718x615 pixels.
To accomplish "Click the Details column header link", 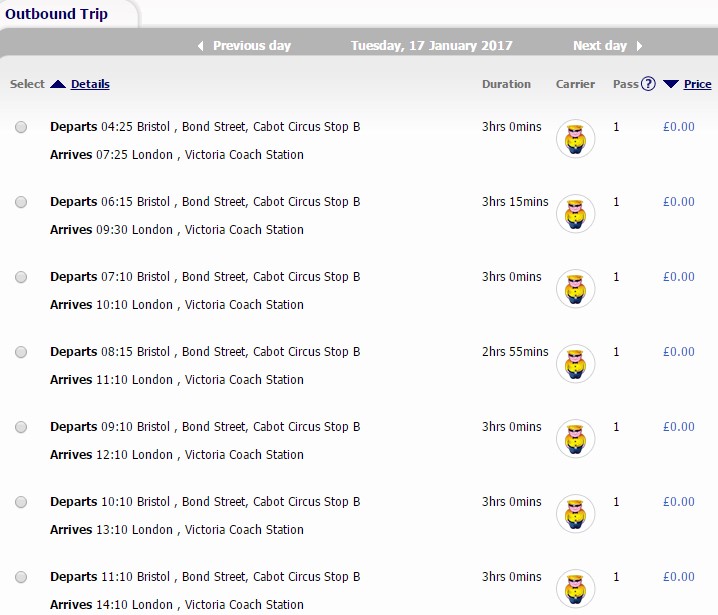I will pos(90,84).
